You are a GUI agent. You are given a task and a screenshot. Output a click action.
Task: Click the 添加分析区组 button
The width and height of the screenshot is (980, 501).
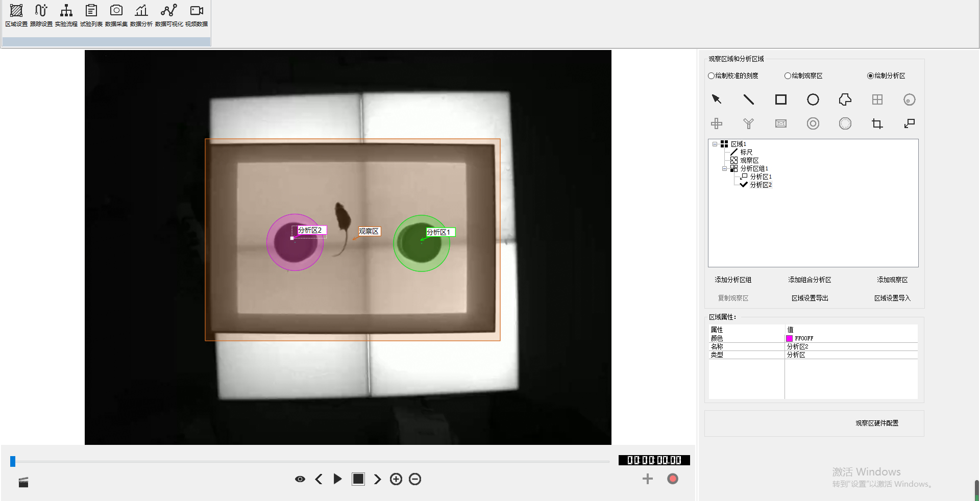[x=733, y=280]
